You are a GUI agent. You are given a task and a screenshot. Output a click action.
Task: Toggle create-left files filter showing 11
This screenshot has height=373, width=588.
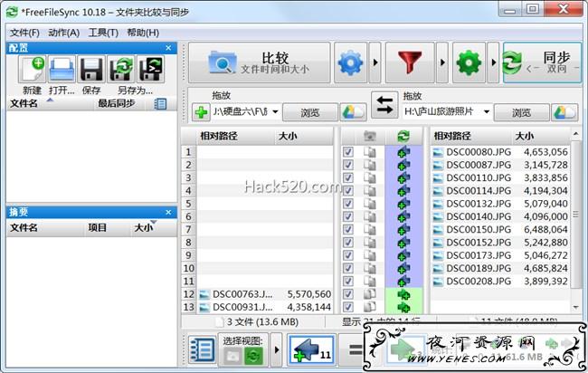(311, 350)
